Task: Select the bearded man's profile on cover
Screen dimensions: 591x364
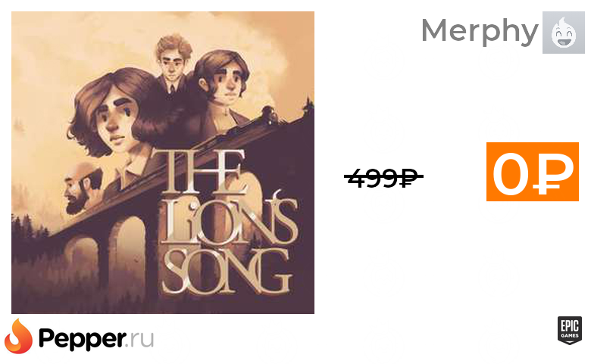Action: coord(82,188)
